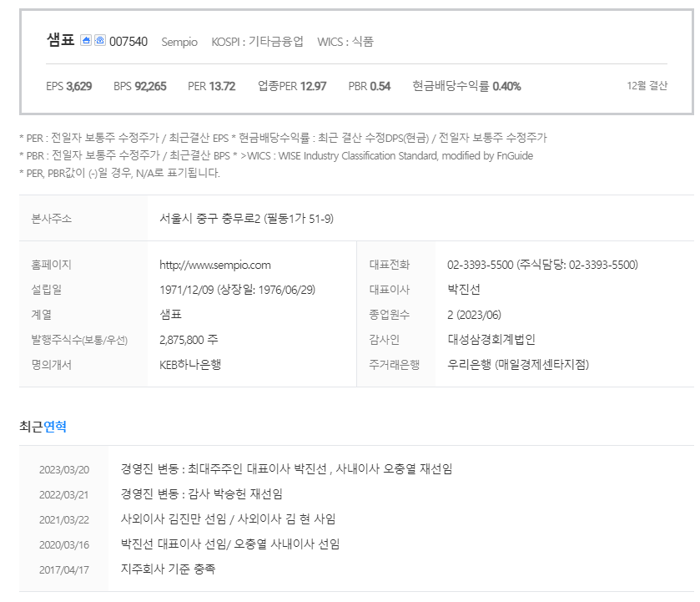Select the 2023/03/20 history date
700x602 pixels.
point(64,470)
